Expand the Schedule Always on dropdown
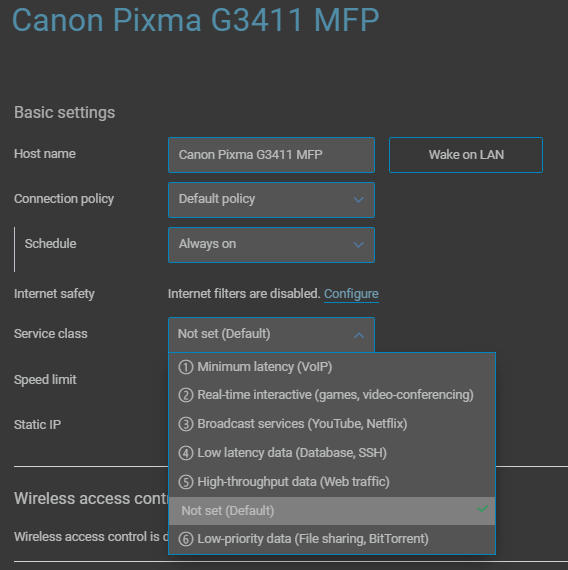The height and width of the screenshot is (570, 568). coord(271,245)
